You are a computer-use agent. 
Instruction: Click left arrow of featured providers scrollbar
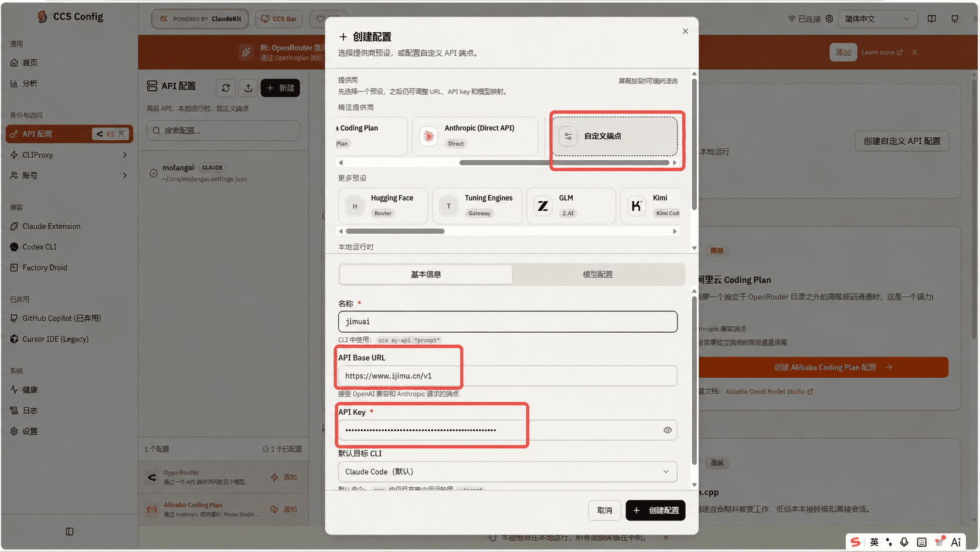(341, 162)
